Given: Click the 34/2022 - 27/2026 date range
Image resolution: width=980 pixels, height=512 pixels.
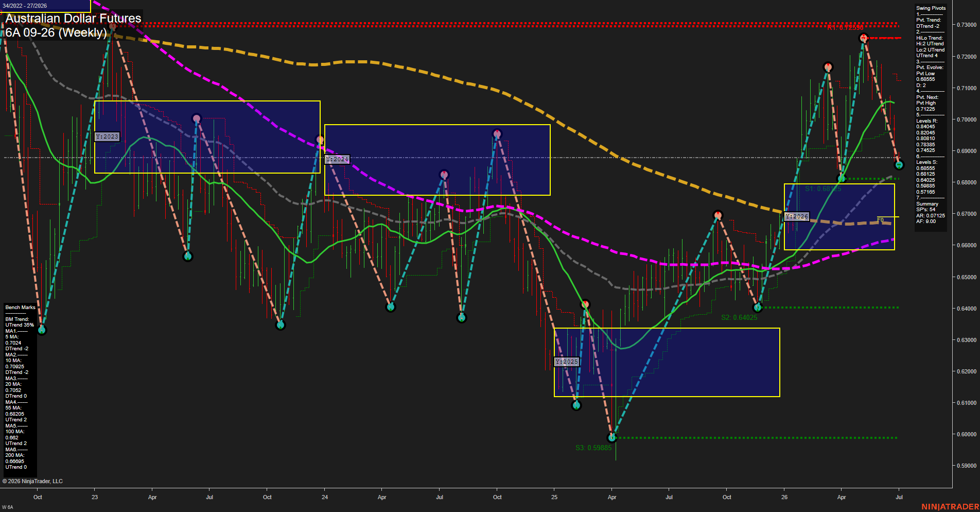Looking at the screenshot, I should (25, 6).
